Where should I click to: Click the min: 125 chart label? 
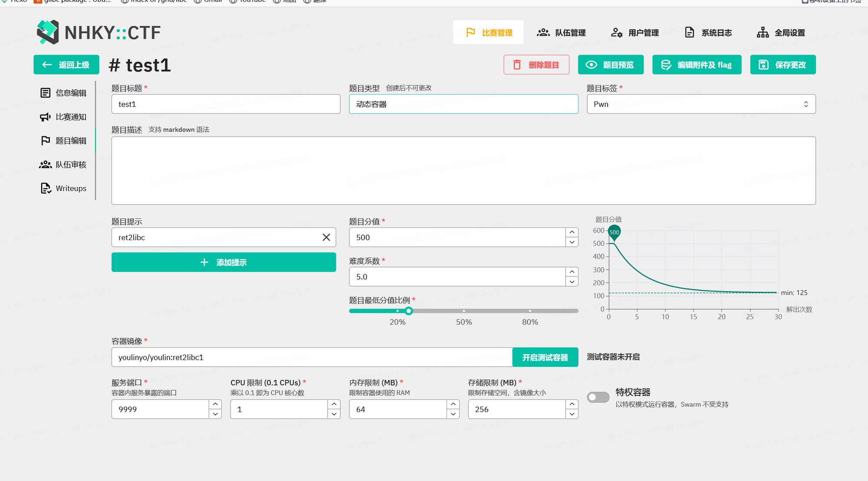click(x=794, y=293)
